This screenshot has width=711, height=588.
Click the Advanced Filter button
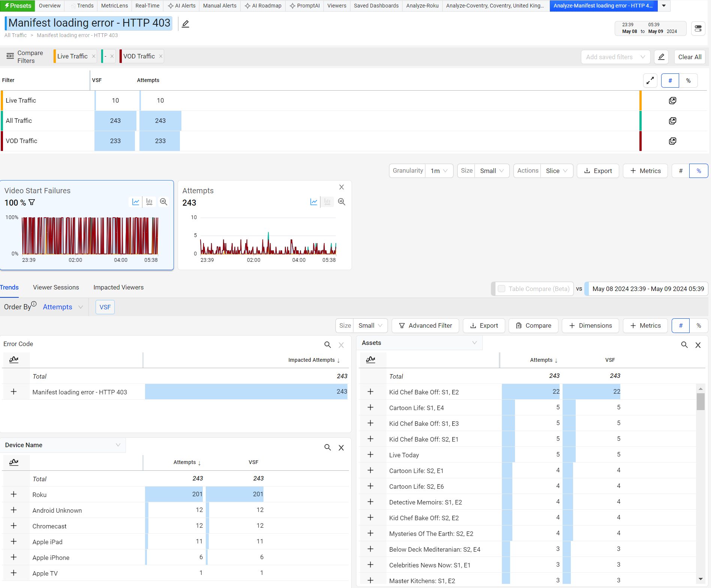pos(425,325)
